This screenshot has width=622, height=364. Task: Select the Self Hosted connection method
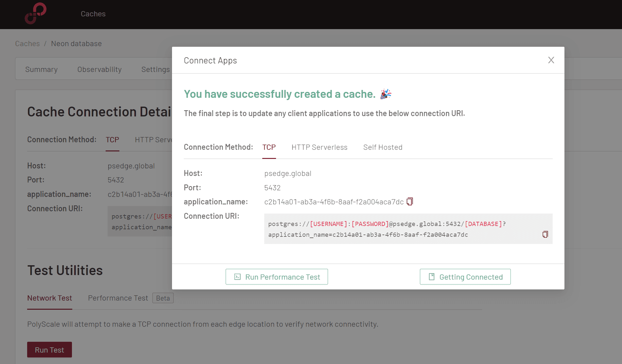383,147
